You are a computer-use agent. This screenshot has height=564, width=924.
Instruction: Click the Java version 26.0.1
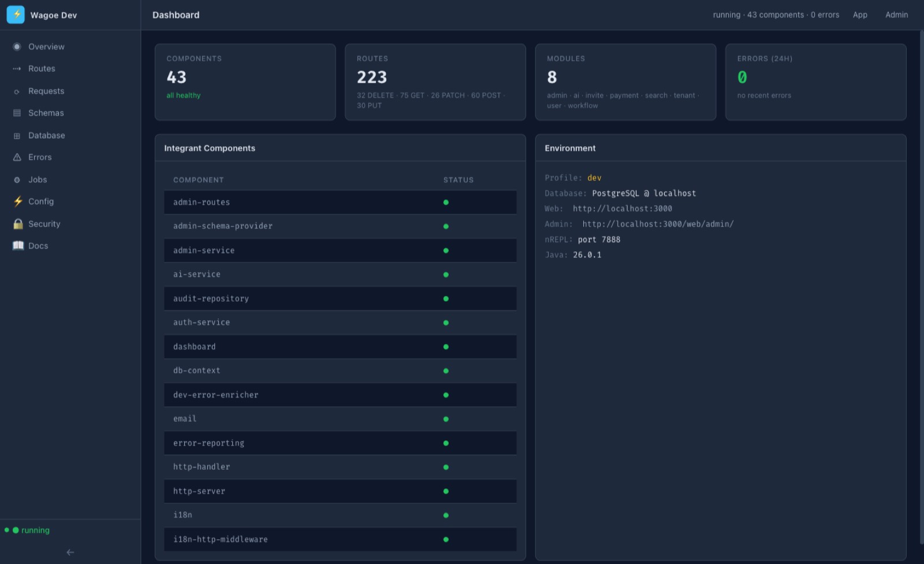coord(587,255)
